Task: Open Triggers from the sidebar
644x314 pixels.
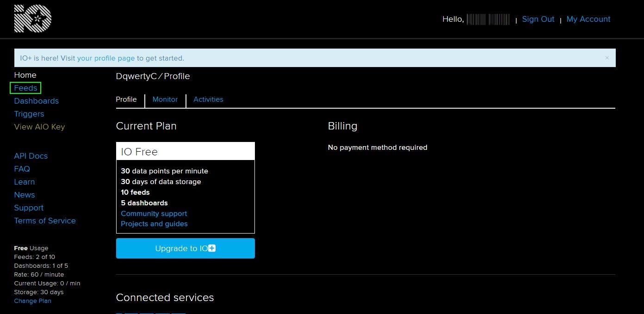Action: click(x=29, y=114)
